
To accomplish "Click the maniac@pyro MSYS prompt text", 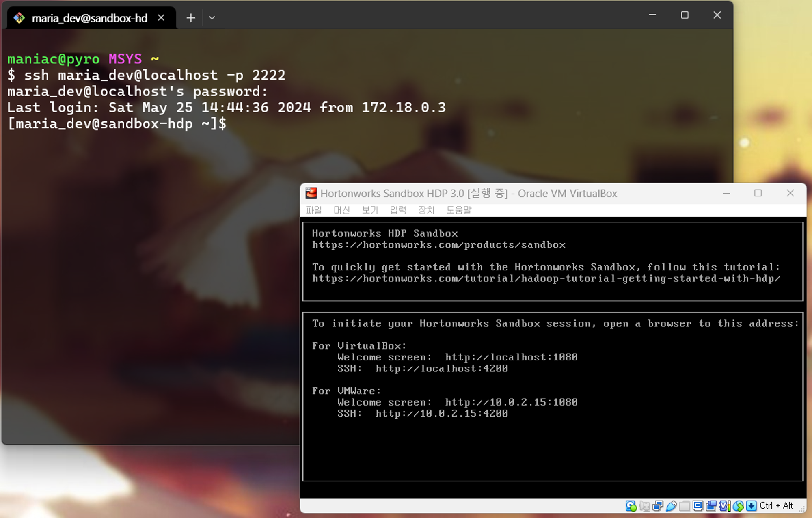I will 83,59.
